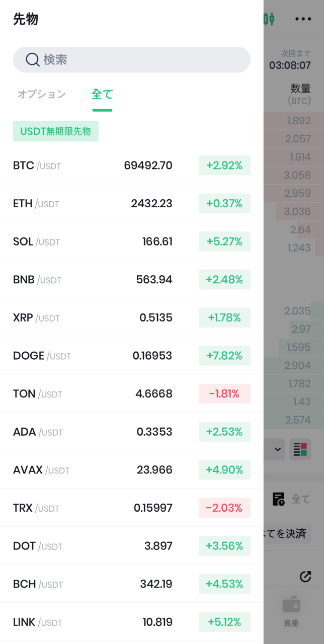Select the BTC/USDT contract row
The width and height of the screenshot is (324, 644).
(131, 165)
